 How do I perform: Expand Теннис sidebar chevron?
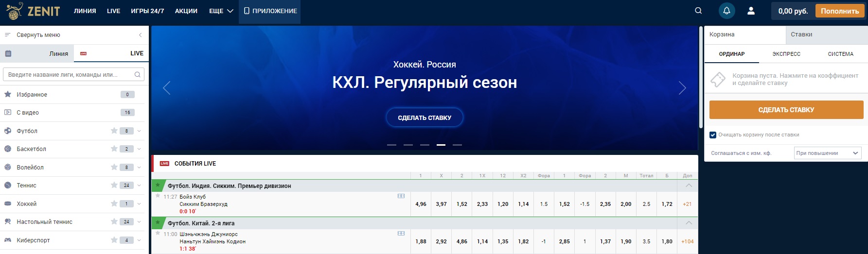pos(139,185)
